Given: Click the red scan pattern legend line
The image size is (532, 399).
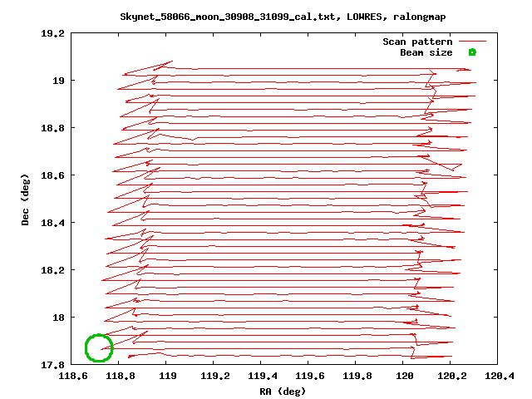Looking at the screenshot, I should 473,42.
